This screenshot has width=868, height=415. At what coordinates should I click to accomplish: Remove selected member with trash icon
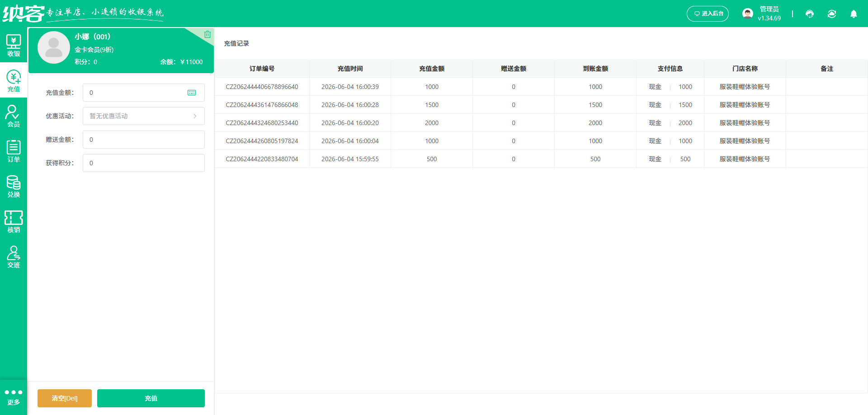208,34
